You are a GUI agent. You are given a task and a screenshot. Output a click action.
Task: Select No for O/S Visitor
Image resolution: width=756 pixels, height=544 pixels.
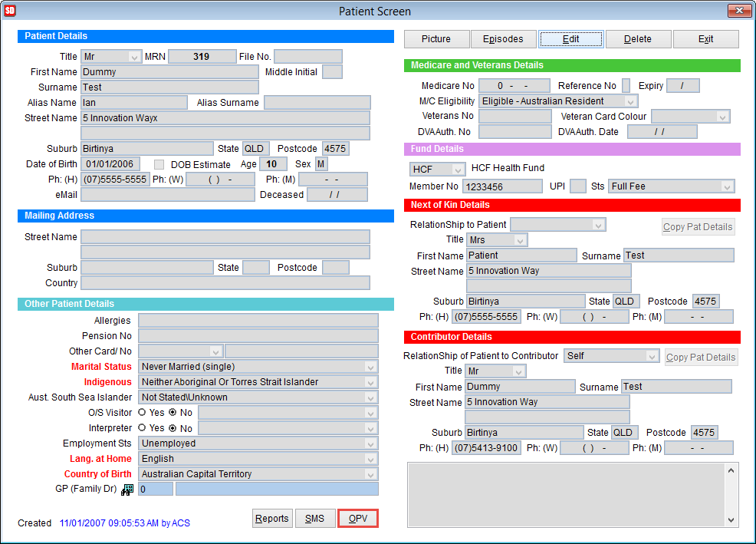[x=173, y=412]
